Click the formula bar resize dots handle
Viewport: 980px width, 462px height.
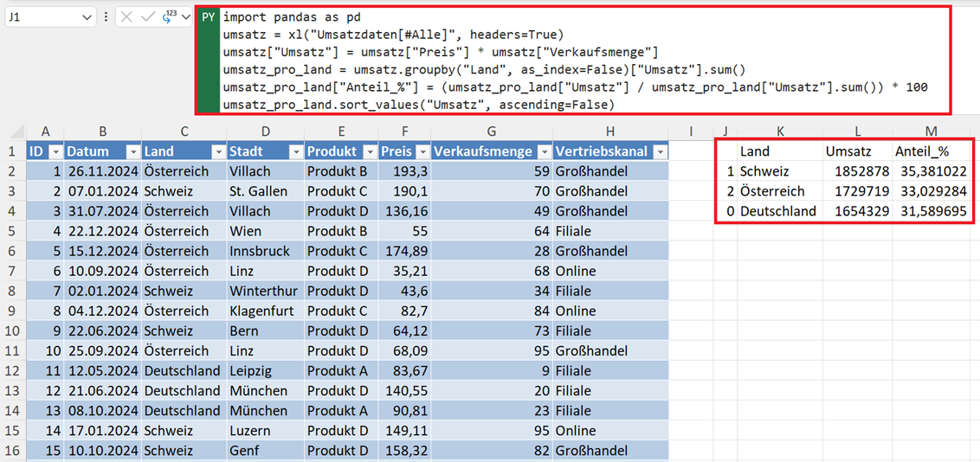106,17
